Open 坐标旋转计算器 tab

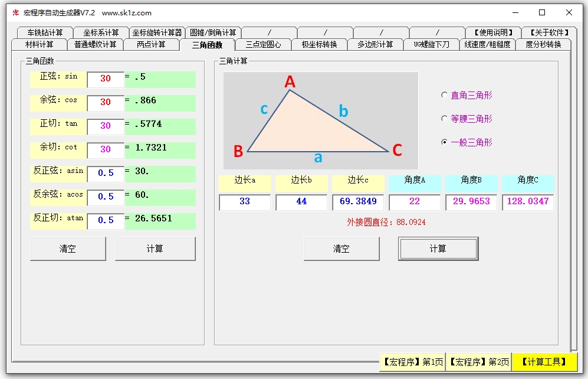157,32
